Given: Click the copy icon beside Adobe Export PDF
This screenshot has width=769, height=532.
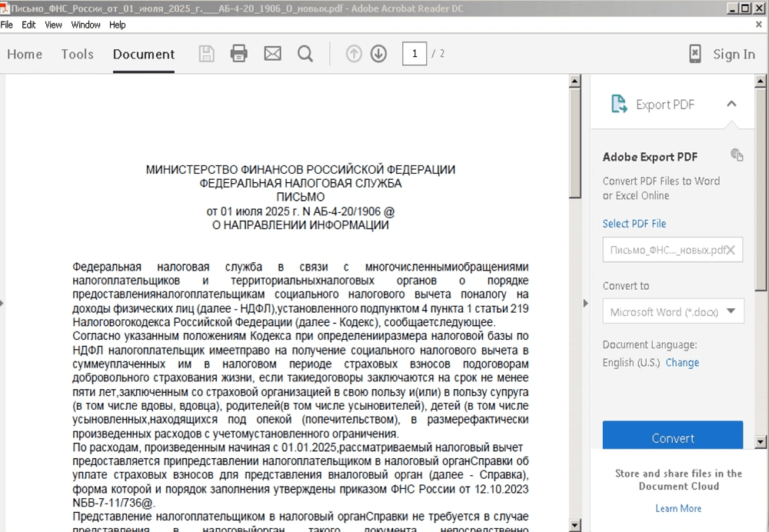Looking at the screenshot, I should click(737, 155).
